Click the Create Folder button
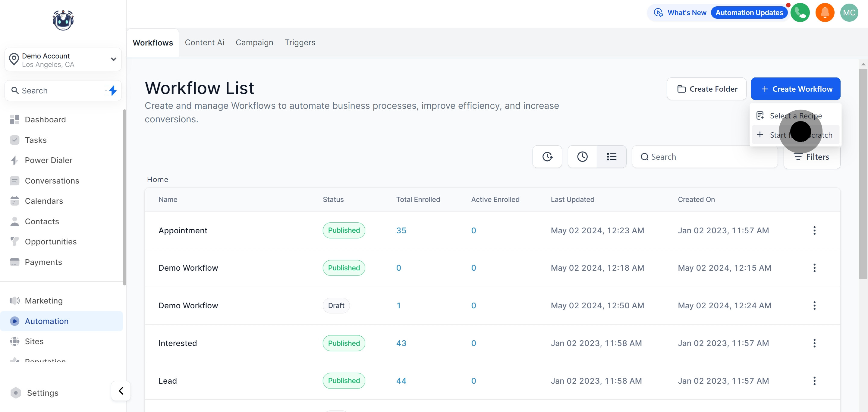868x412 pixels. pos(706,89)
